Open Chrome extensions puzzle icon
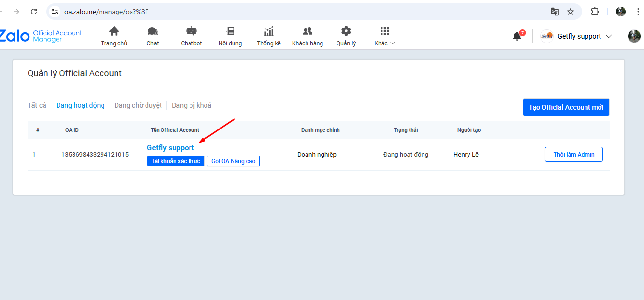Viewport: 644px width, 300px height. point(595,12)
